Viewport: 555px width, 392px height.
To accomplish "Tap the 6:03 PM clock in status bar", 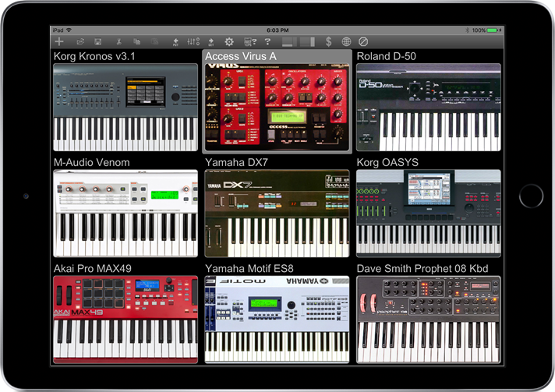I will point(277,30).
